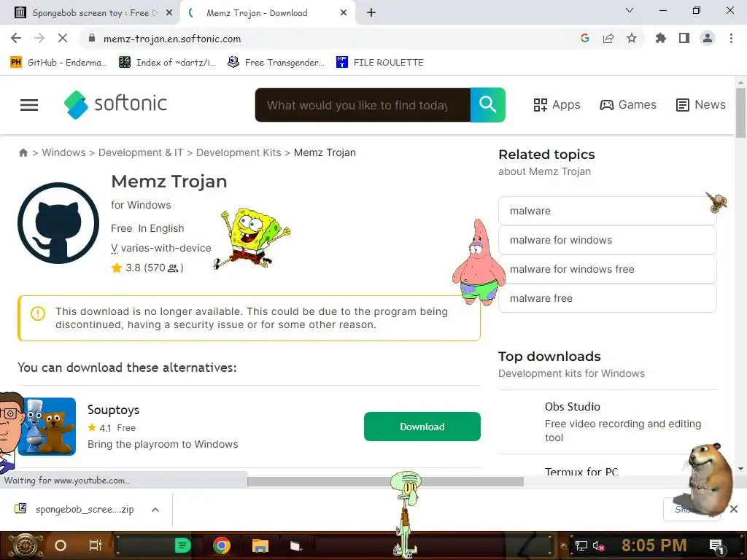Open the Apps section

point(557,105)
